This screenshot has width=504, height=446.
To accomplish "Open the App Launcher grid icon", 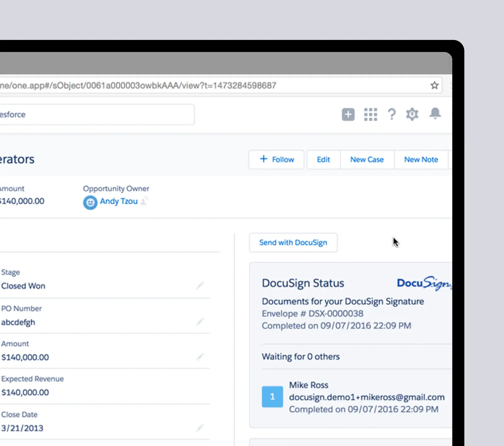I will pyautogui.click(x=370, y=114).
